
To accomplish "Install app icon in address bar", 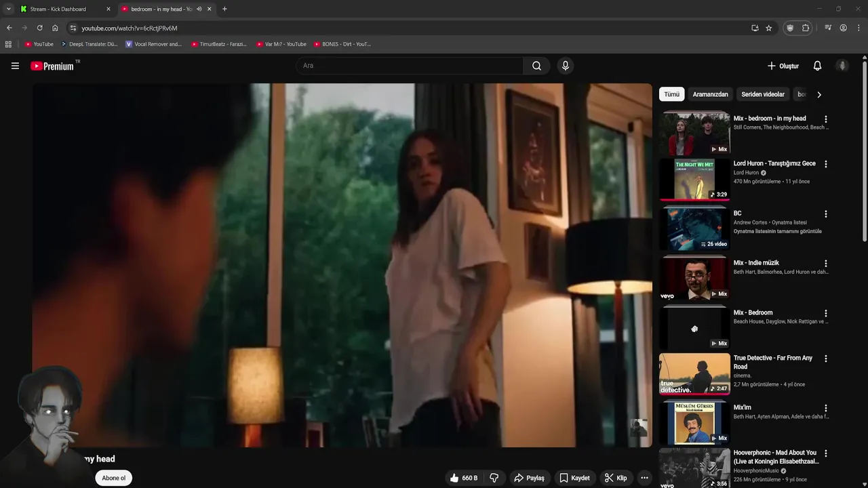I will (755, 28).
